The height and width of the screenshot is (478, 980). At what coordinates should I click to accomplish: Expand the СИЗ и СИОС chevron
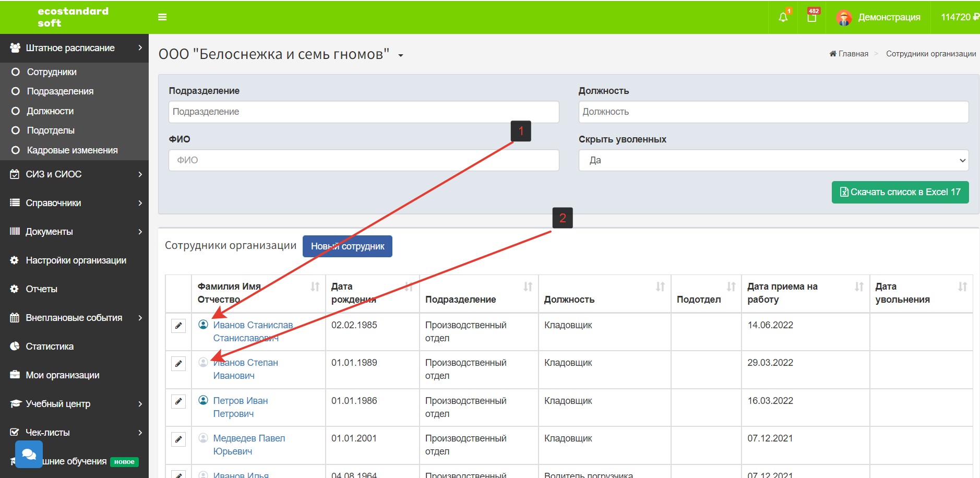tap(140, 174)
